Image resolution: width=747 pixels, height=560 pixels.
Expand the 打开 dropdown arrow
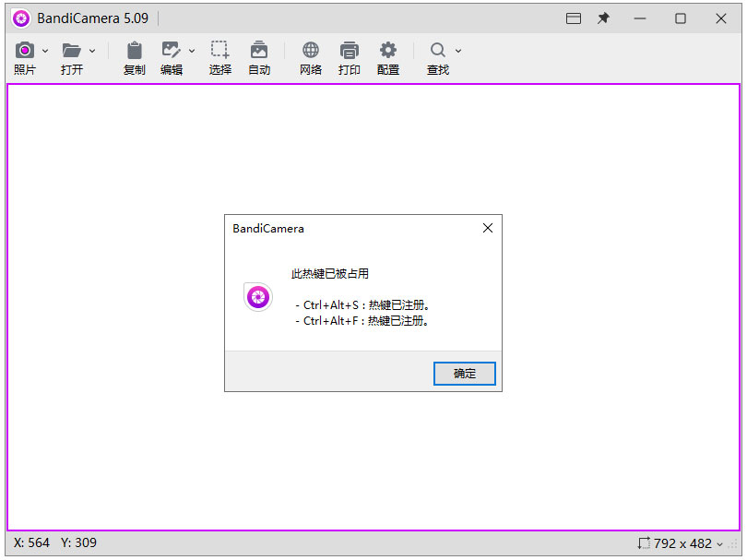(92, 51)
